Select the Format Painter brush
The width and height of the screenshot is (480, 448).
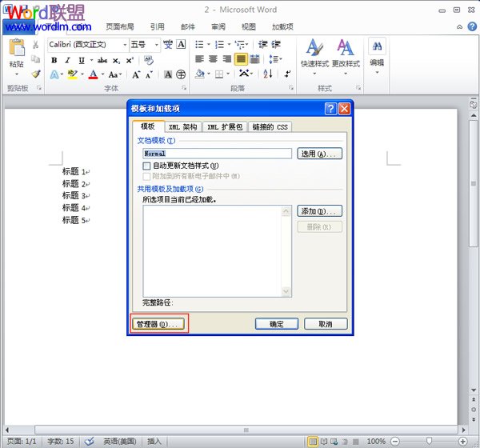[x=36, y=74]
